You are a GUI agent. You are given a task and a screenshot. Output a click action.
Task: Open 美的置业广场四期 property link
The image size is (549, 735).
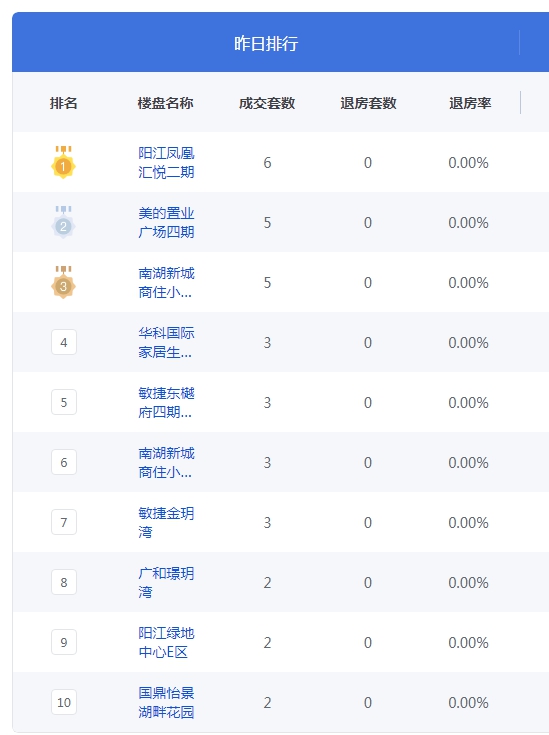166,223
